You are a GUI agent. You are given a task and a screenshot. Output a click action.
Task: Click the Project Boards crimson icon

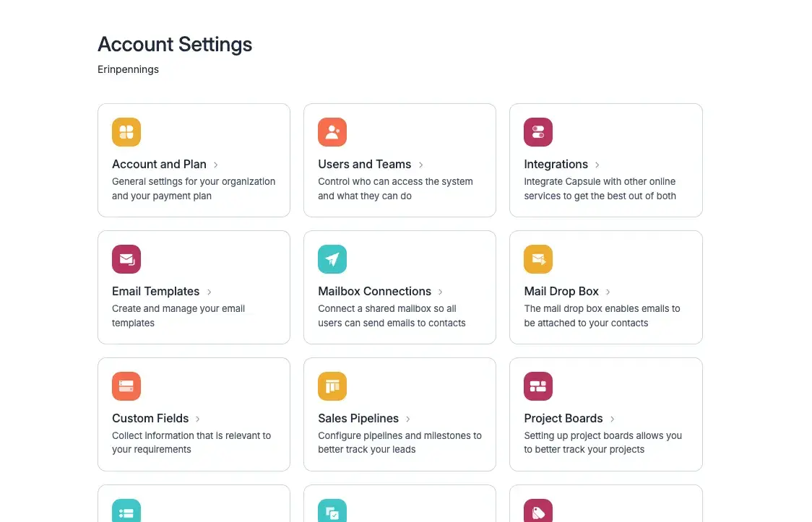(x=538, y=386)
